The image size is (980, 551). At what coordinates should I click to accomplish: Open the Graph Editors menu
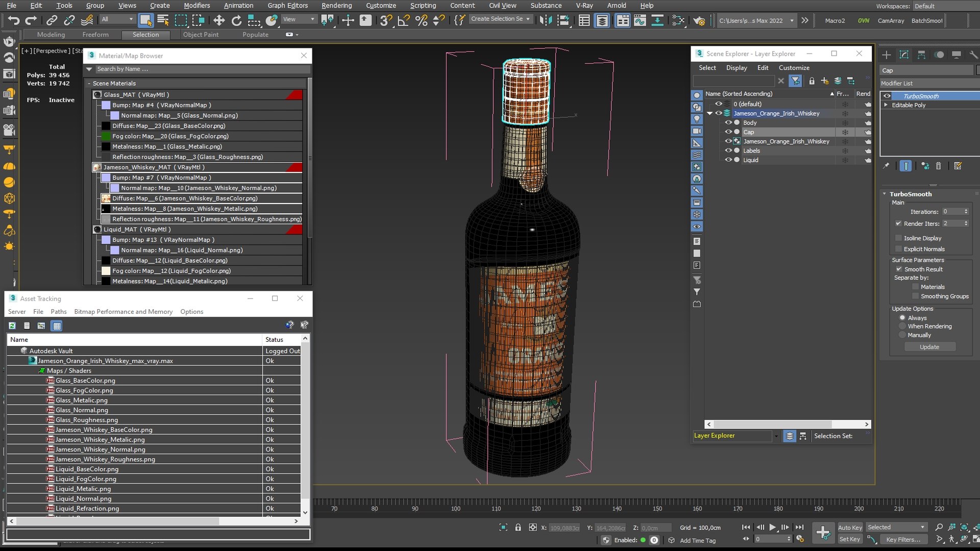pos(287,6)
